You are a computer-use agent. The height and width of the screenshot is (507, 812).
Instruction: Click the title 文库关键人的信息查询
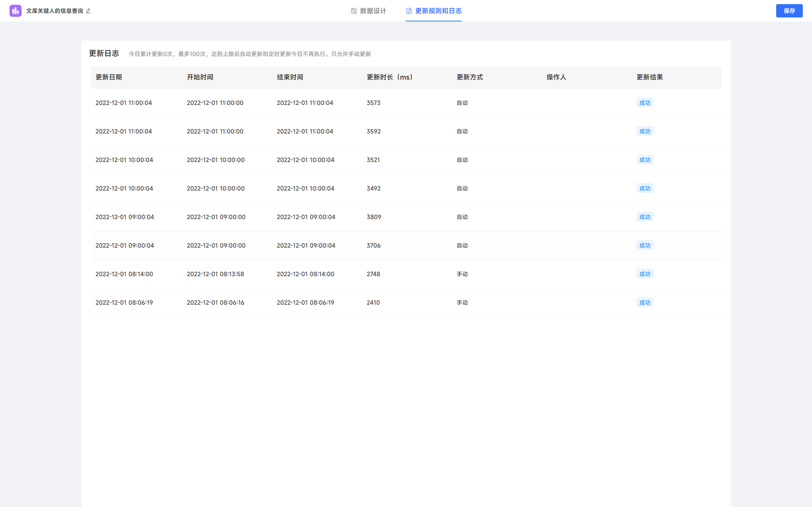pyautogui.click(x=55, y=11)
